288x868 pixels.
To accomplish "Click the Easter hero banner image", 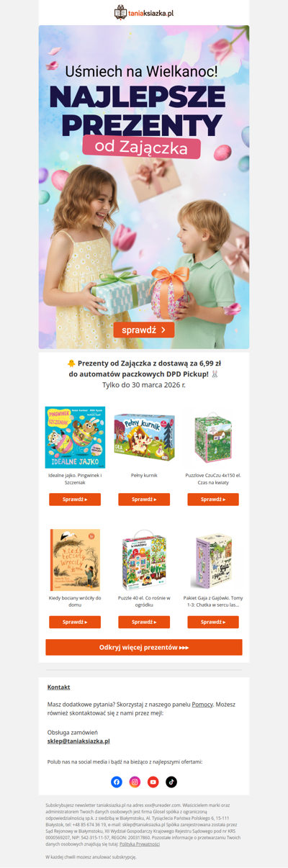I will click(x=144, y=187).
